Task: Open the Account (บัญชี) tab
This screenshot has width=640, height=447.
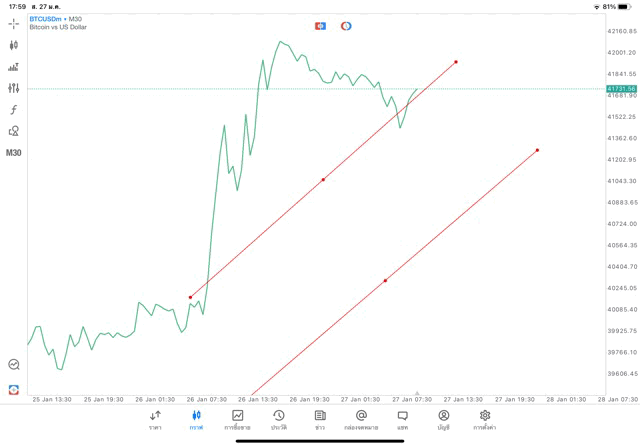Action: [443, 419]
